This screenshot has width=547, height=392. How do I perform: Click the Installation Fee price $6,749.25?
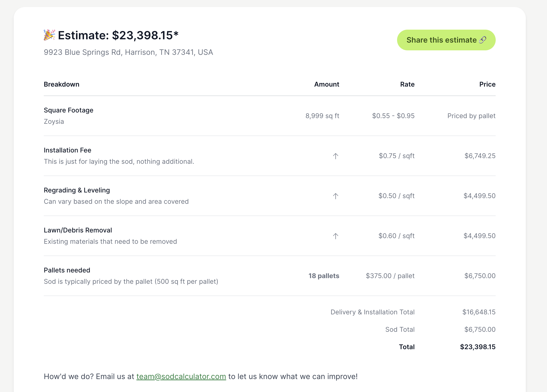[x=480, y=156]
